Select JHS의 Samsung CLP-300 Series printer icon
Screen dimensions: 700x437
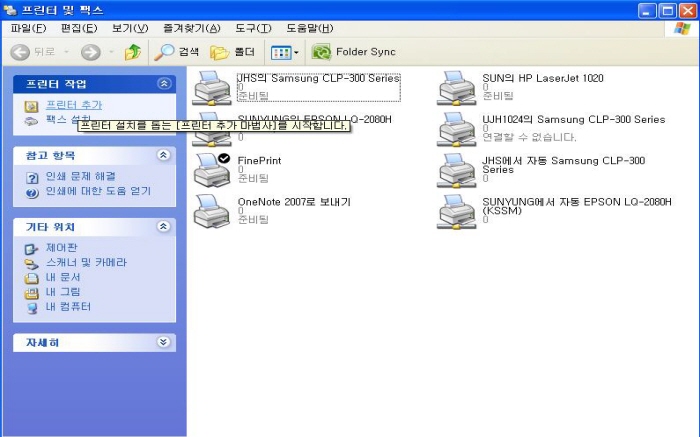(212, 88)
